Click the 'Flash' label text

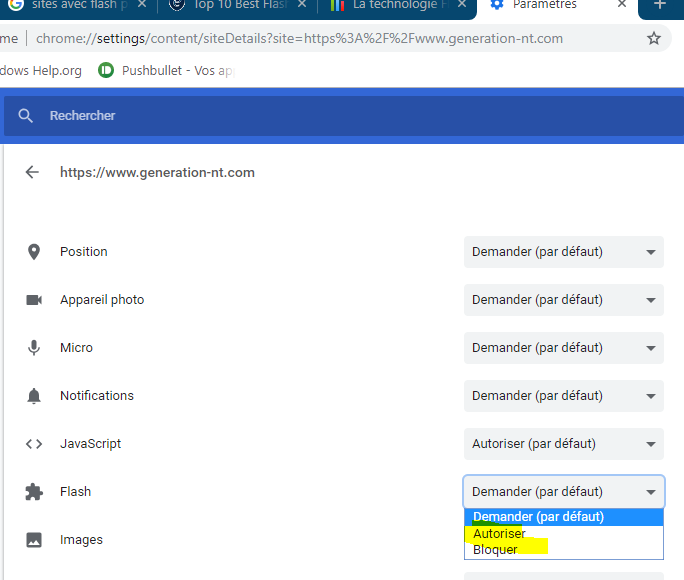point(75,491)
